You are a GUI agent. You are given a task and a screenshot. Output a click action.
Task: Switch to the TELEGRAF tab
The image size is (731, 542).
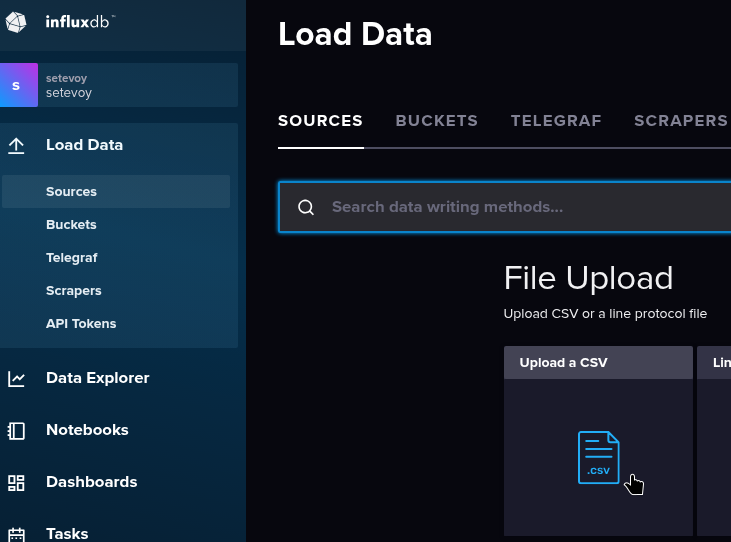556,121
